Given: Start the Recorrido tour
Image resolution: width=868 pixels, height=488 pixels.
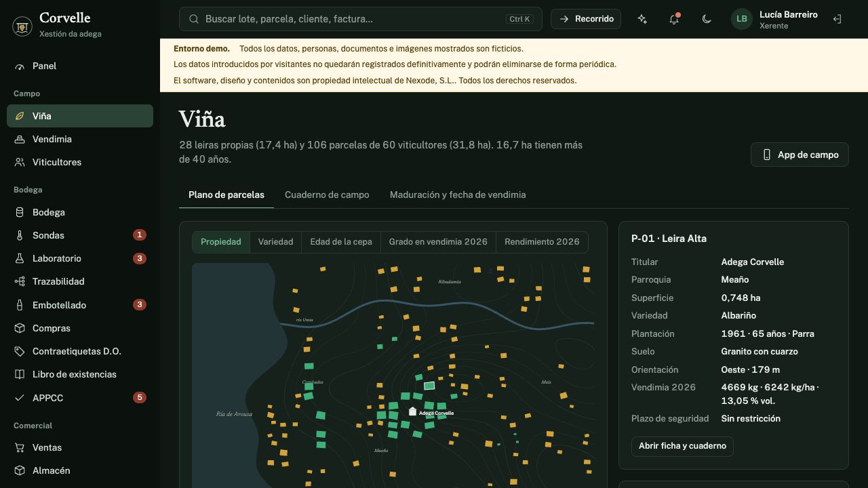Looking at the screenshot, I should click(x=587, y=19).
